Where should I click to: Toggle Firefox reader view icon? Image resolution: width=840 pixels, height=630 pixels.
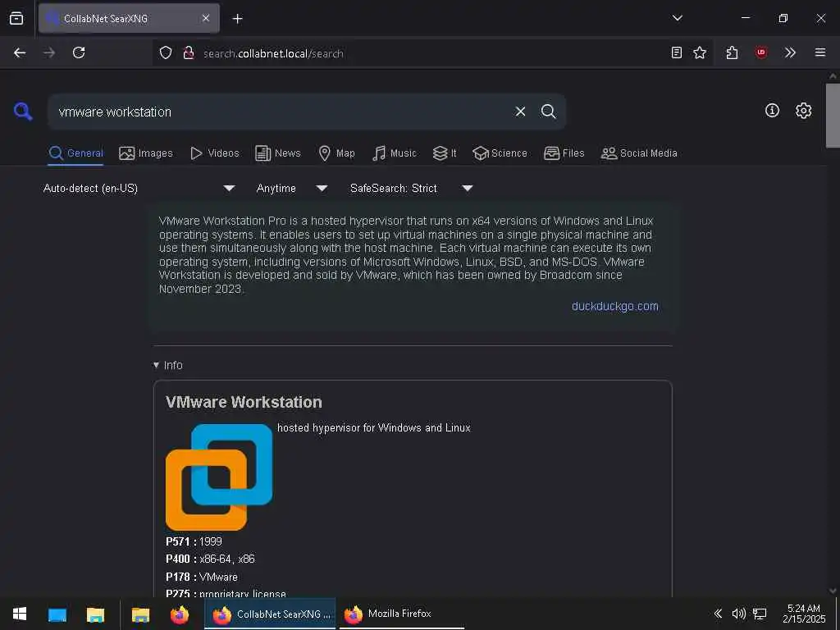(677, 52)
